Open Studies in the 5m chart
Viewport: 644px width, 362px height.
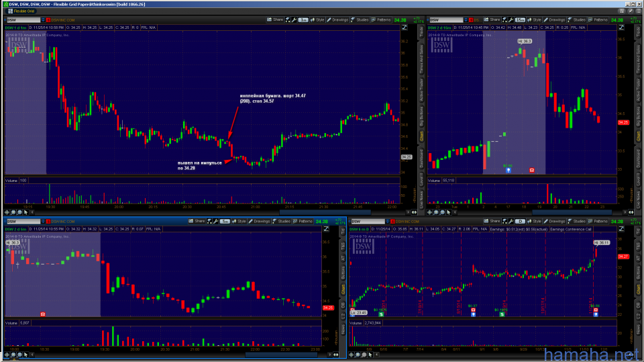pyautogui.click(x=281, y=222)
